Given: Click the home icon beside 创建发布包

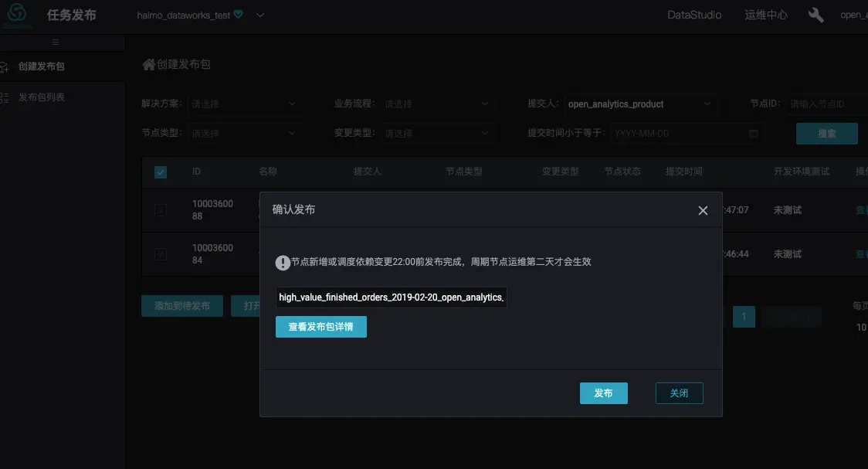Looking at the screenshot, I should coord(148,65).
